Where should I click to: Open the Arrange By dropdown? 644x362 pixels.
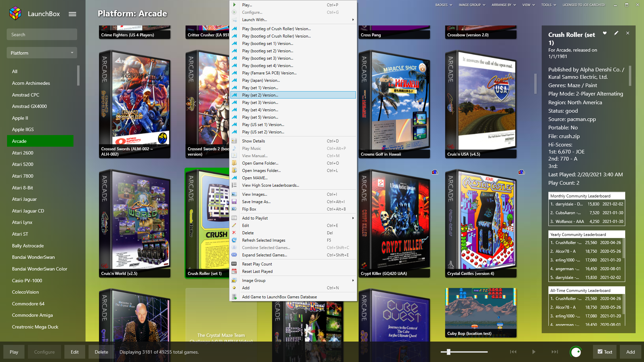[x=504, y=5]
